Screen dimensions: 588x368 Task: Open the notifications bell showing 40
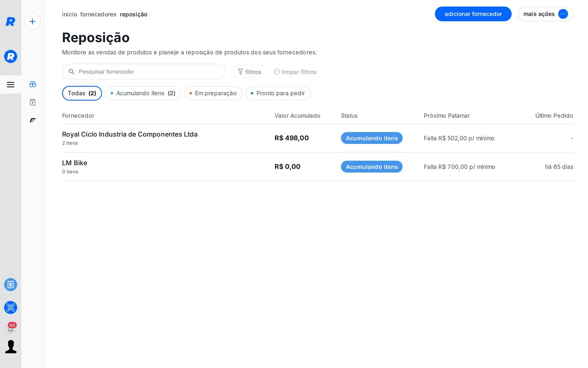pos(11,328)
